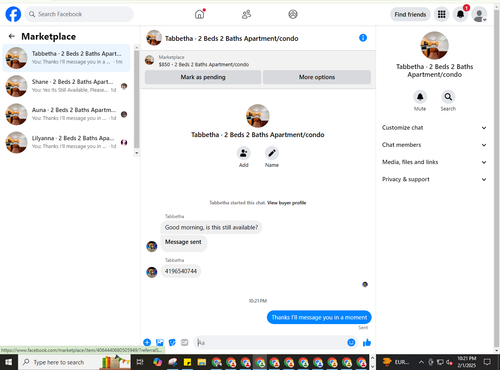Click the chat list scrollbar down arrow
Screen dimensions: 500x370
136,153
